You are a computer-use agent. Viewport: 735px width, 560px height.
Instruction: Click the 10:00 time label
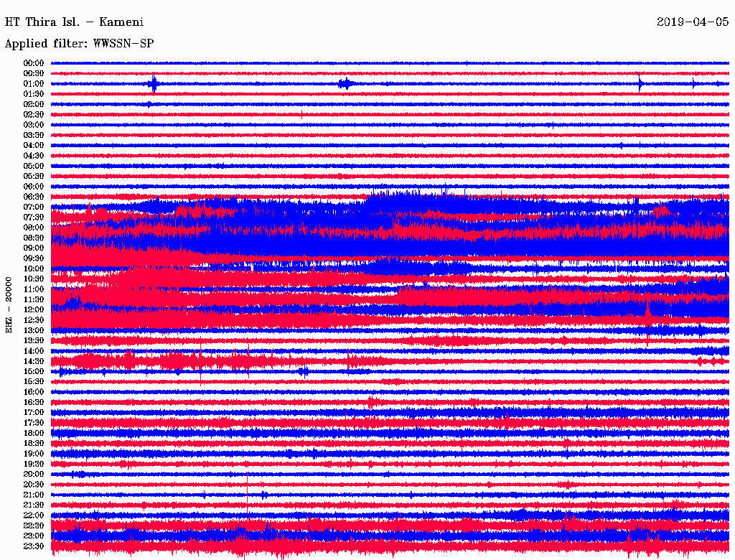click(x=34, y=269)
